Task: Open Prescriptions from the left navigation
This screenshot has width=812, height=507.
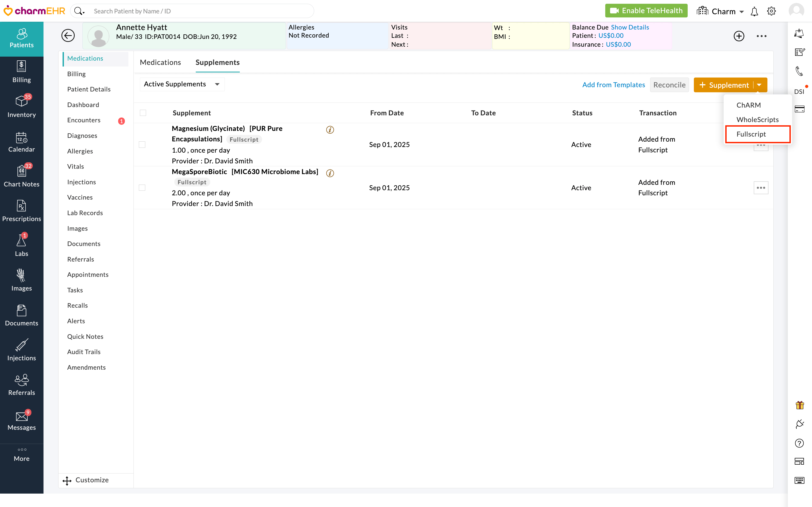Action: 21,211
